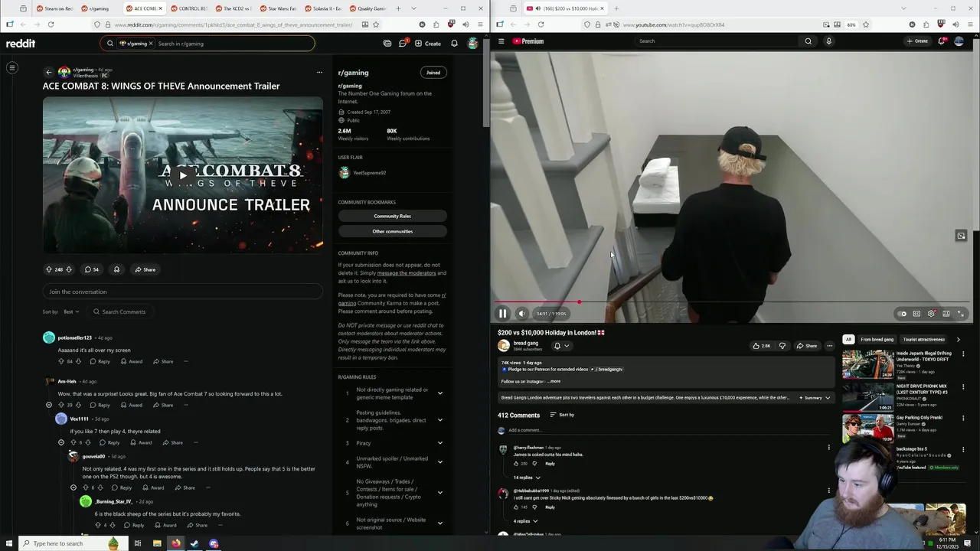Share the Ace Combat 8 post
980x551 pixels.
[x=145, y=269]
